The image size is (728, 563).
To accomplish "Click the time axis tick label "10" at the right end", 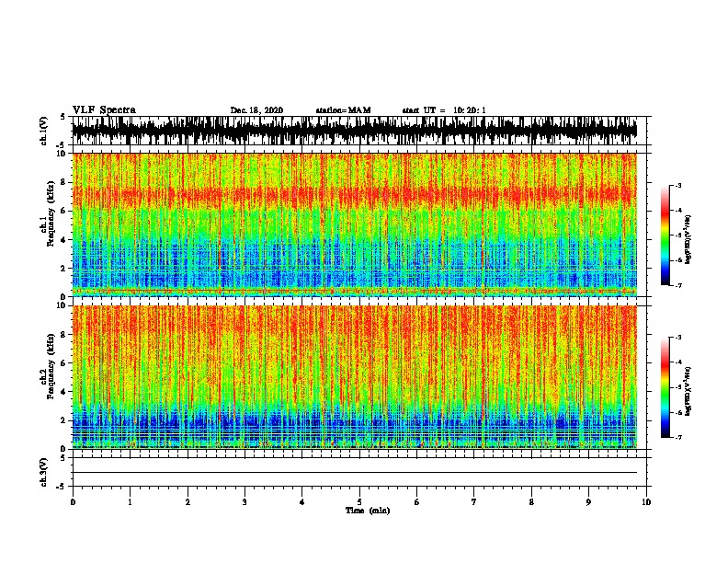I will pyautogui.click(x=646, y=502).
